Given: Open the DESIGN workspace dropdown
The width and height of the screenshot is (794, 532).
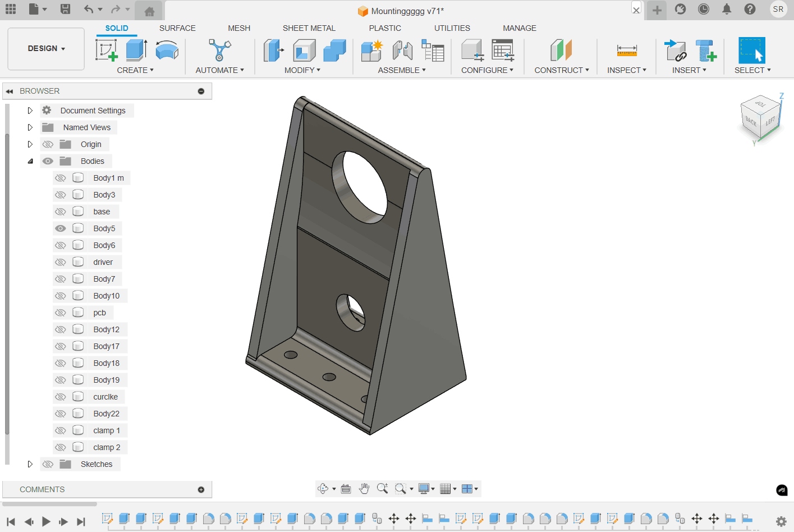Looking at the screenshot, I should pyautogui.click(x=46, y=49).
